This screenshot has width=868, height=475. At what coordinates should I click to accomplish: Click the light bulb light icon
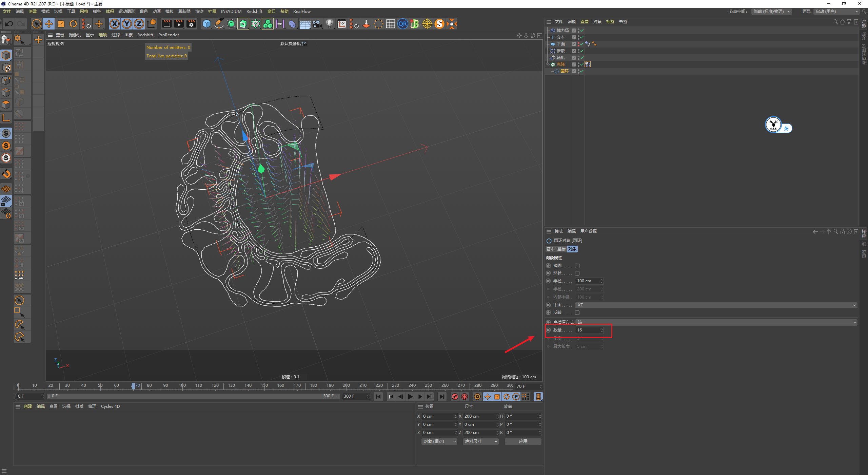tap(329, 24)
